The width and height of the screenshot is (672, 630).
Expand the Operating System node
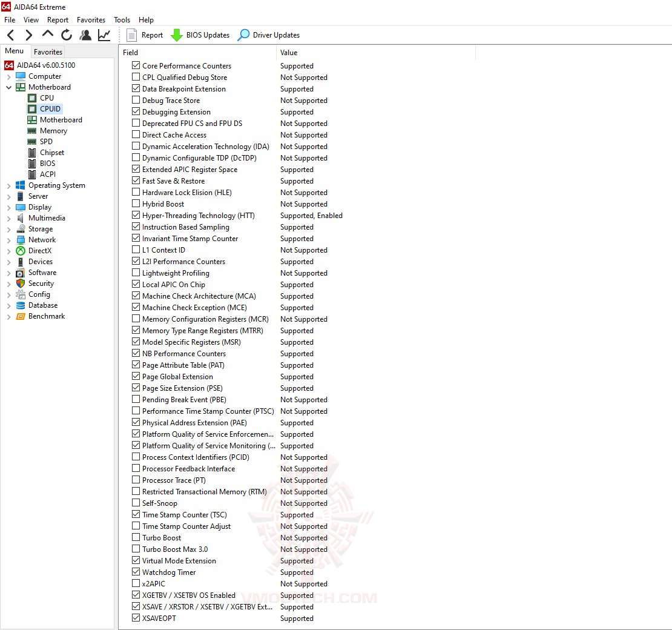tap(8, 186)
